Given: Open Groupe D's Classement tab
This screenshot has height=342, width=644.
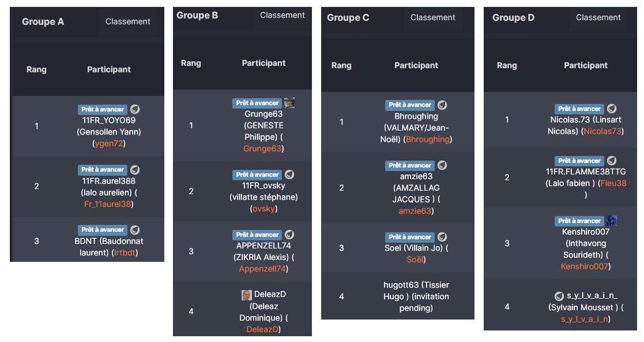Looking at the screenshot, I should (598, 18).
